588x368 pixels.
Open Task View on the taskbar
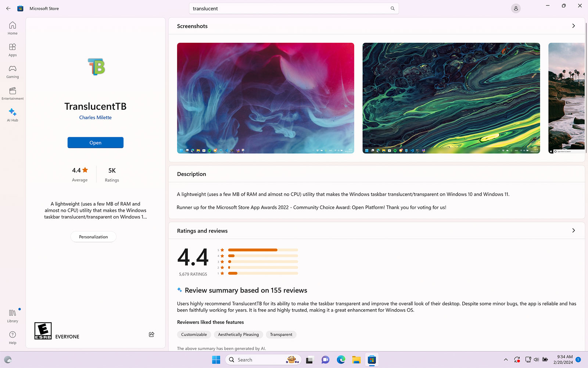pos(309,360)
